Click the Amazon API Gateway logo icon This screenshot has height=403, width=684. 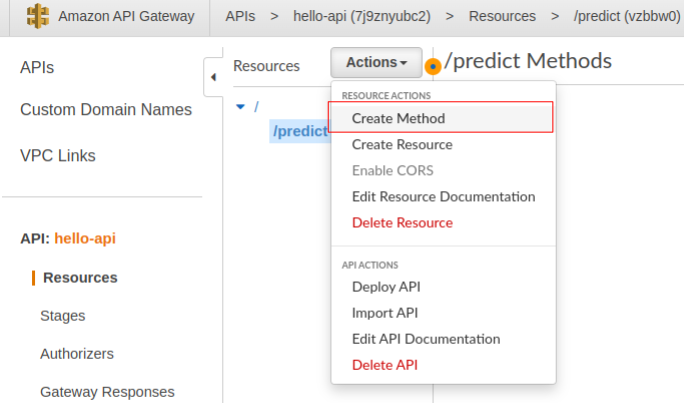coord(38,16)
